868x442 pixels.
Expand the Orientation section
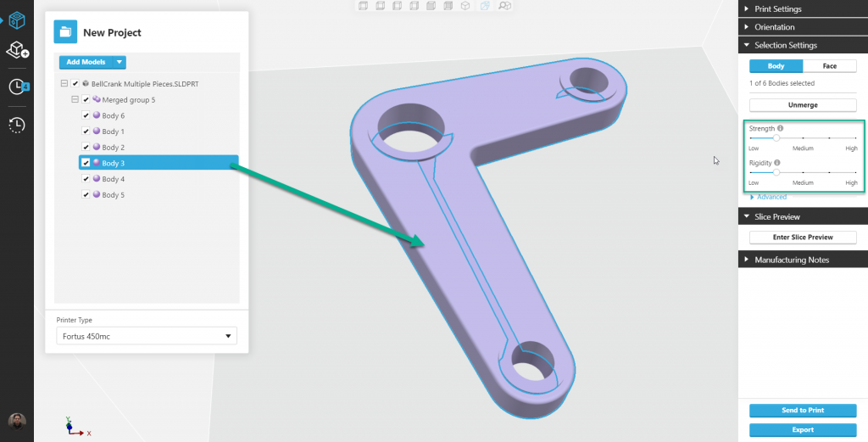pyautogui.click(x=803, y=26)
